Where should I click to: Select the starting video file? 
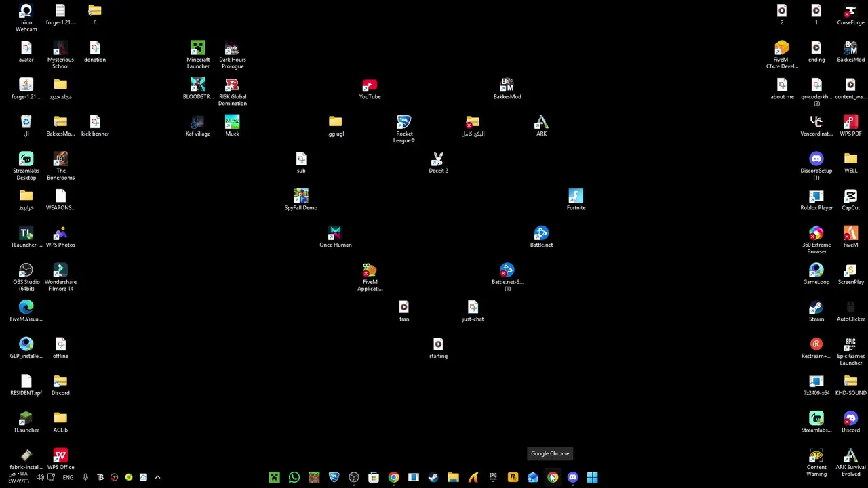438,348
